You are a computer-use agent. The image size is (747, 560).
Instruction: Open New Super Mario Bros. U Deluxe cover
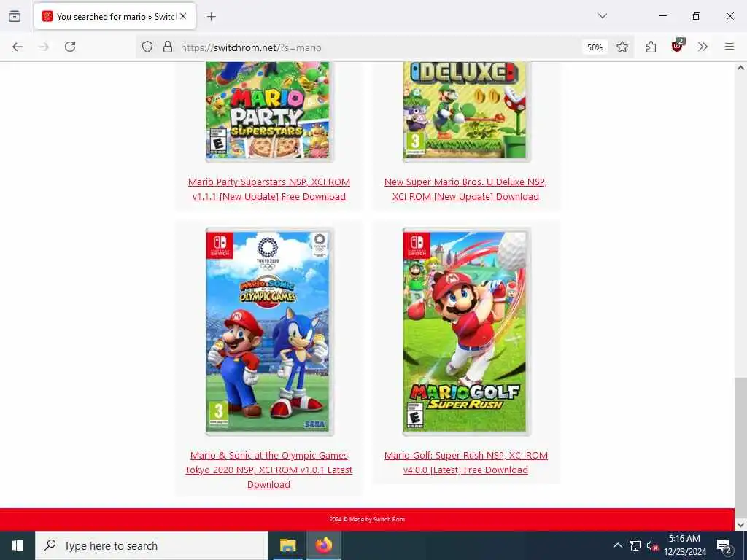point(466,112)
